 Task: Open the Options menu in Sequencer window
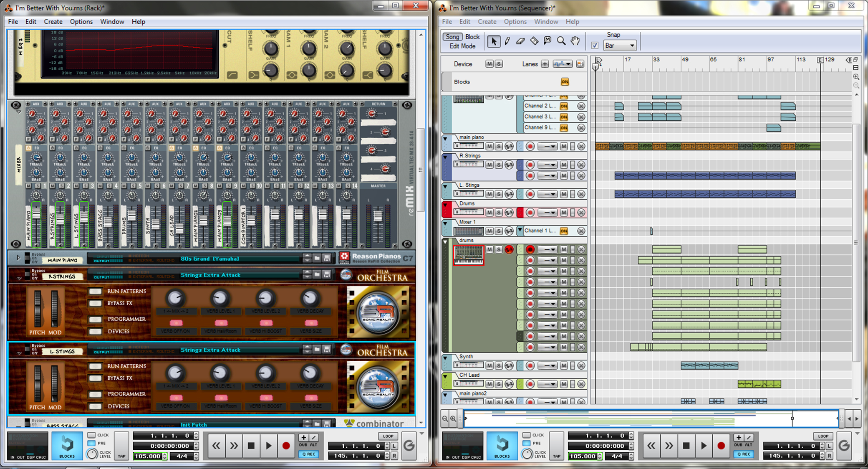click(x=515, y=22)
